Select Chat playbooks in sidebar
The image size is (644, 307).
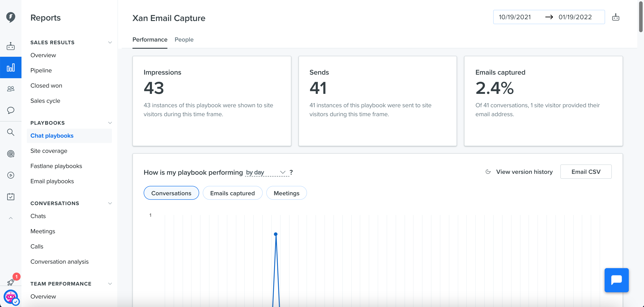(x=70, y=136)
